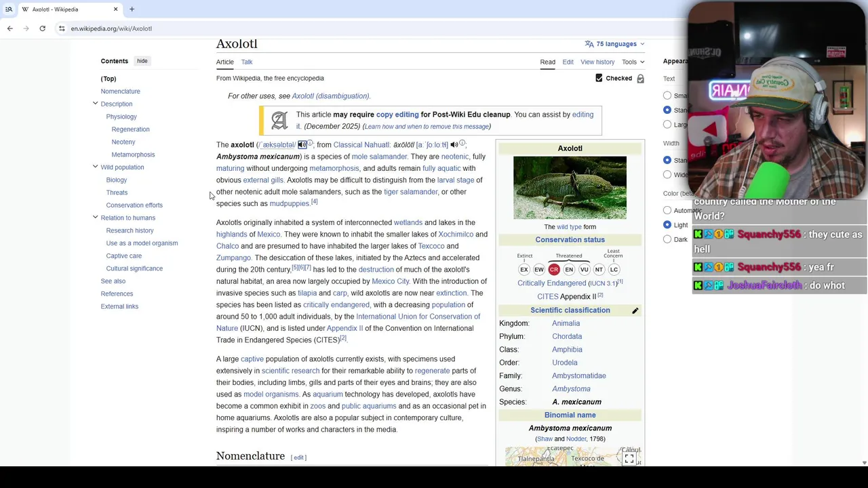
Task: Open the View history tab
Action: tap(597, 62)
